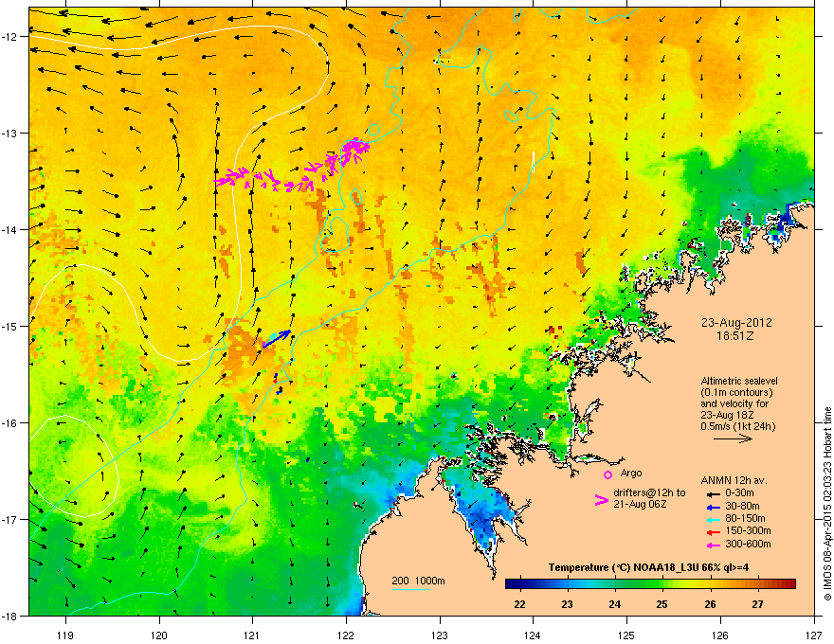Click the latitude axis label -16
This screenshot has width=834, height=644.
[10, 423]
